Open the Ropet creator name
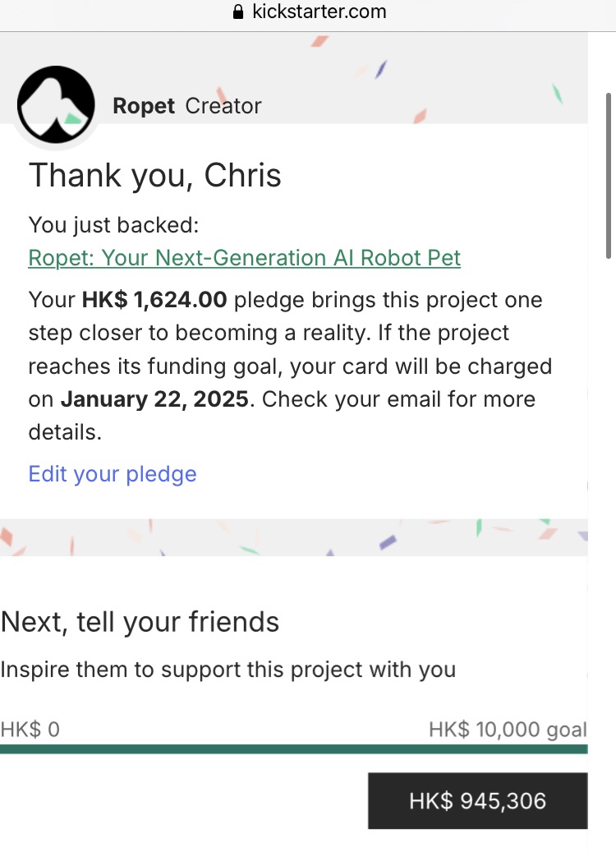 coord(144,106)
